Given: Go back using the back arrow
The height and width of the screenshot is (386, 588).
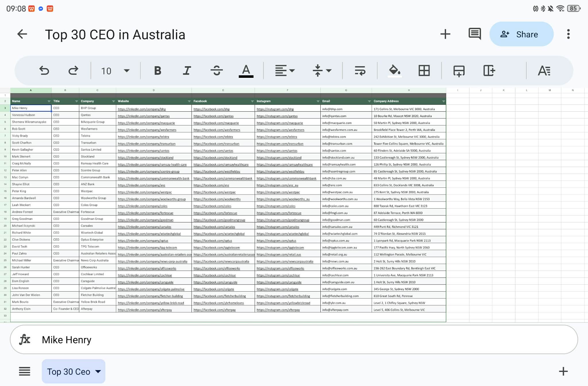Looking at the screenshot, I should click(22, 34).
